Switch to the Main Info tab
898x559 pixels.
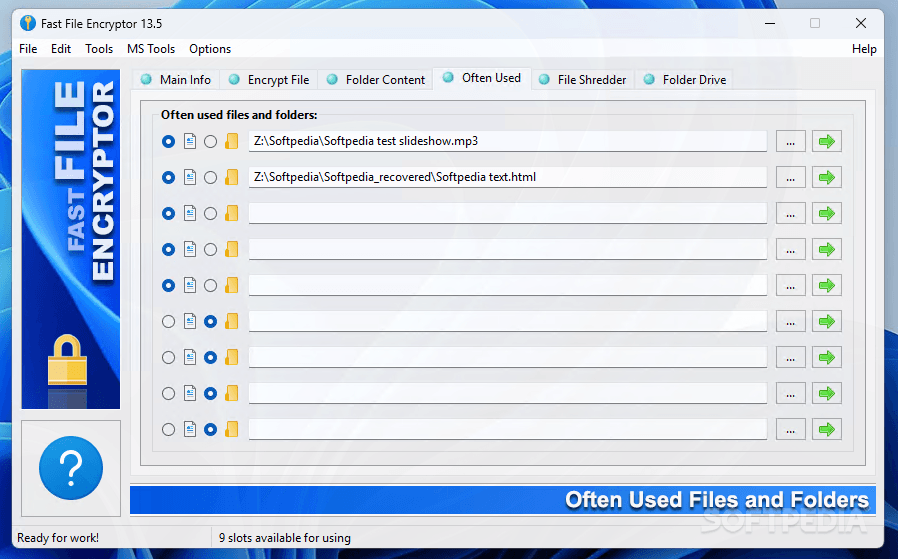(176, 80)
